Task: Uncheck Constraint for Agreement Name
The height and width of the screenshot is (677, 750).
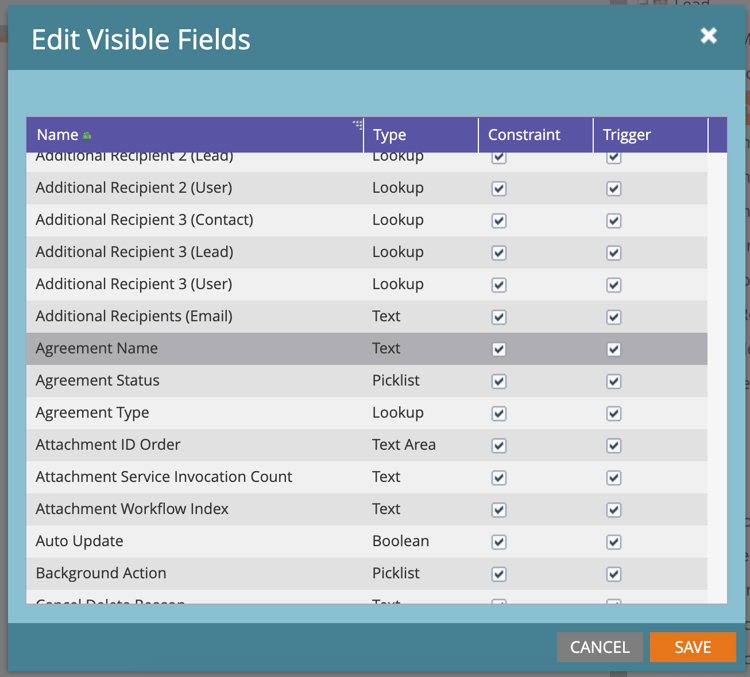Action: click(499, 349)
